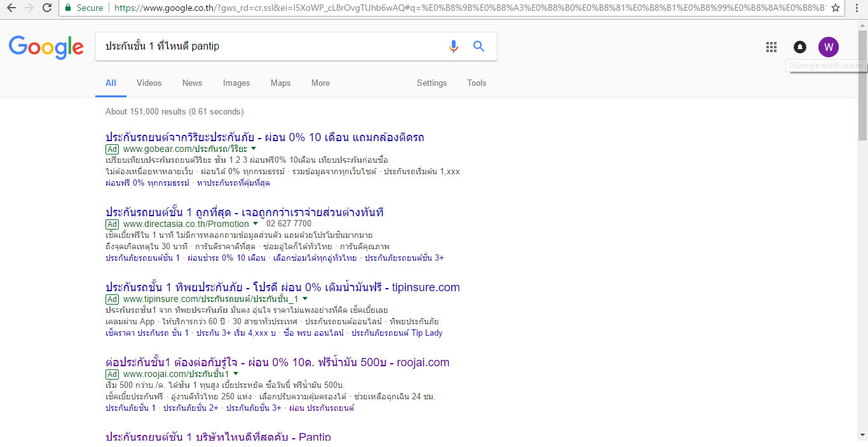Viewport: 868px width, 447px height.
Task: Click the Ad badge beside www.roojai.com
Action: 112,374
